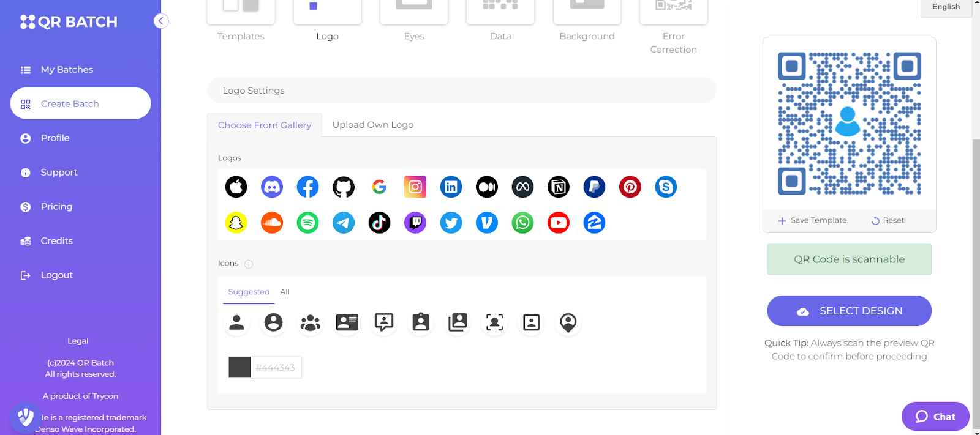Click the SELECT DESIGN button
This screenshot has width=980, height=435.
tap(849, 311)
